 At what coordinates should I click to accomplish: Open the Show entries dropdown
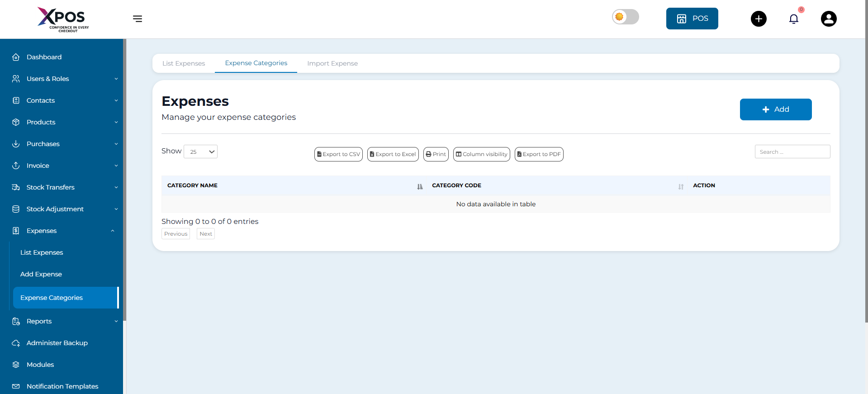point(200,152)
